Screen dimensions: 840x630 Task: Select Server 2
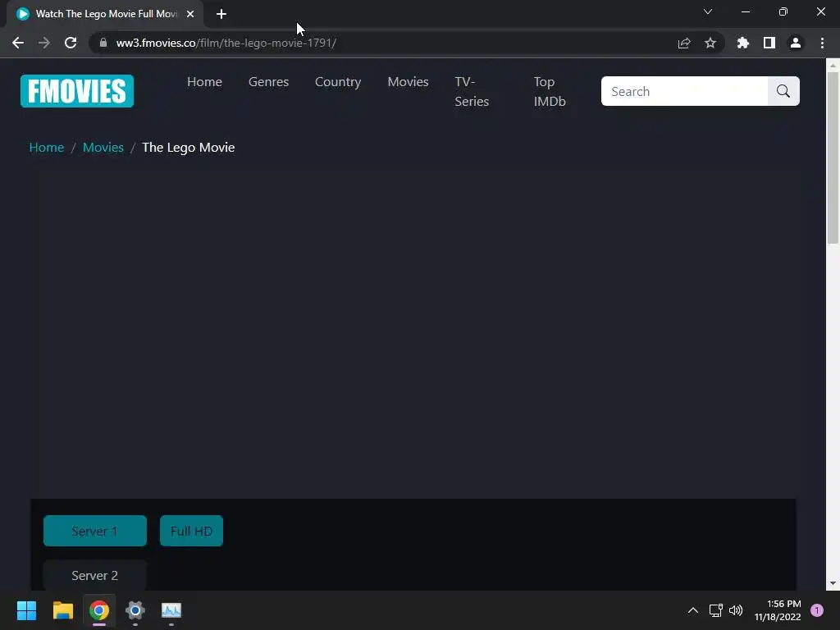(x=95, y=575)
